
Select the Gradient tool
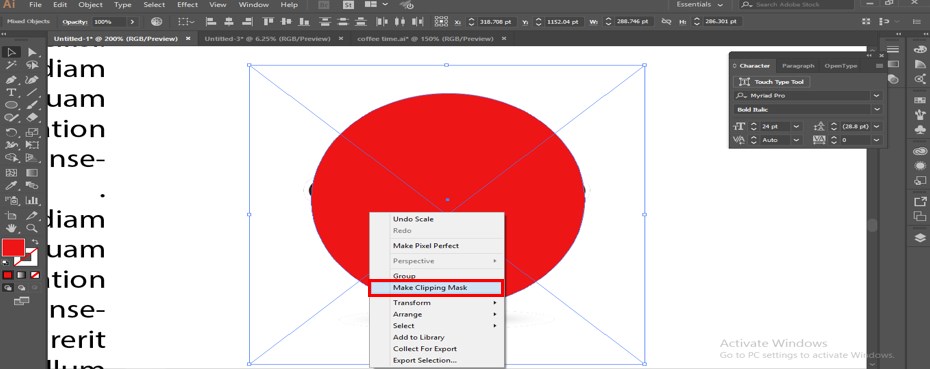pyautogui.click(x=32, y=173)
